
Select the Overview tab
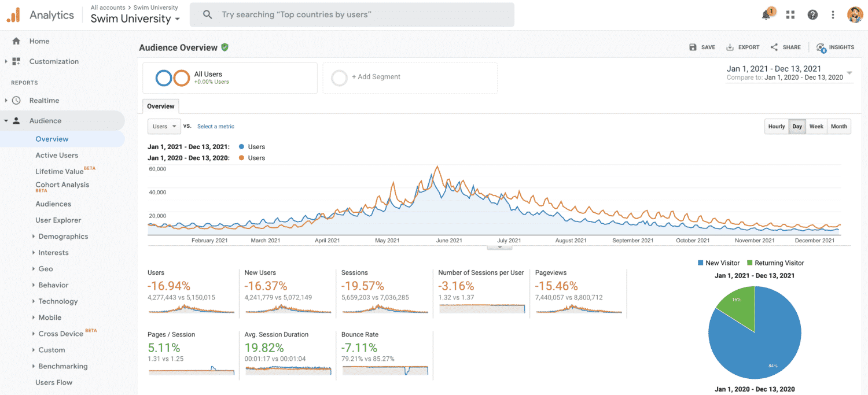click(161, 106)
